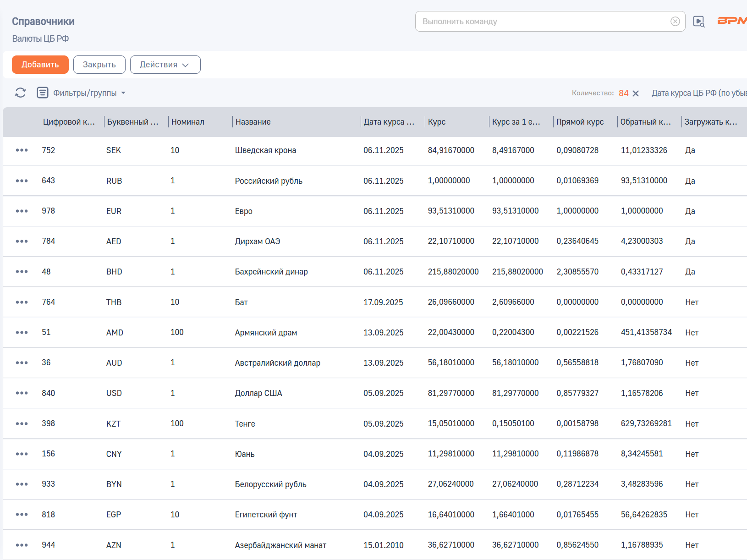Remove the record count indicator
Screen dimensions: 747x560
click(x=636, y=93)
